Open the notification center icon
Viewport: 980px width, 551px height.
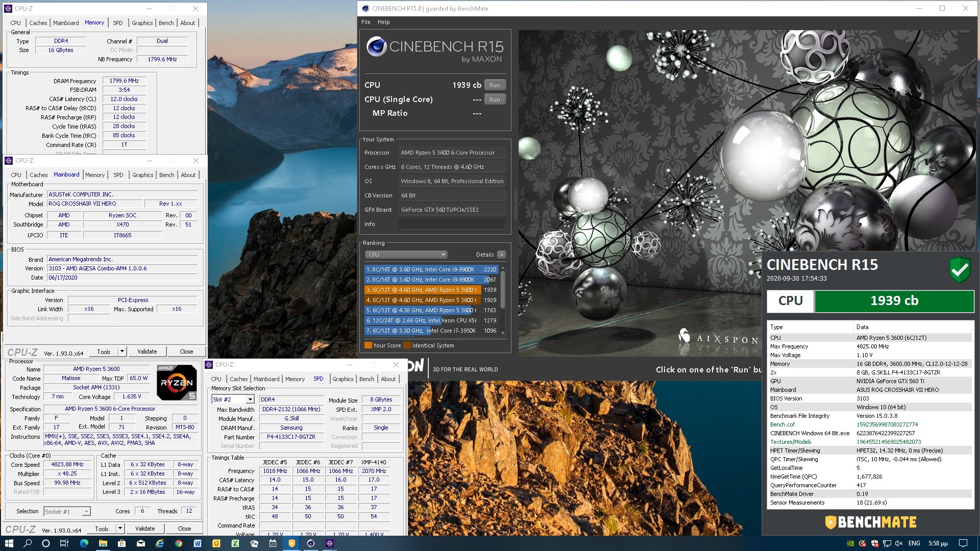tap(963, 543)
